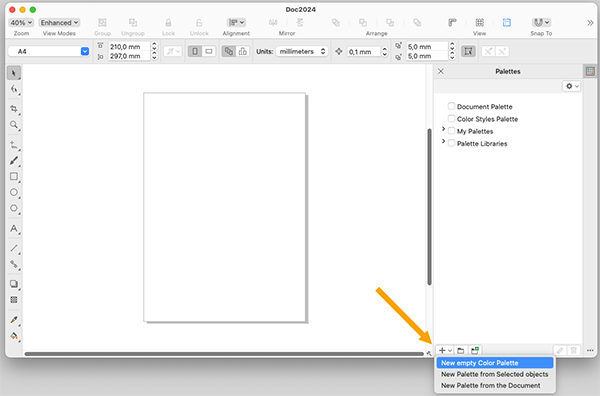Select the Ellipse tool
Viewport: 600px width, 396px height.
[x=14, y=192]
